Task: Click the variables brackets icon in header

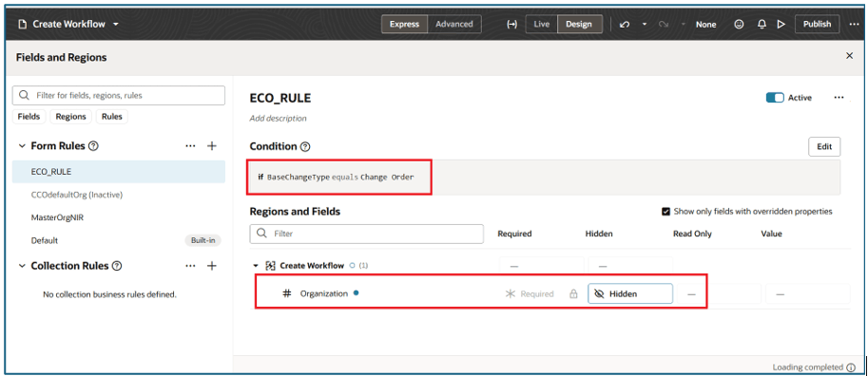Action: click(512, 25)
